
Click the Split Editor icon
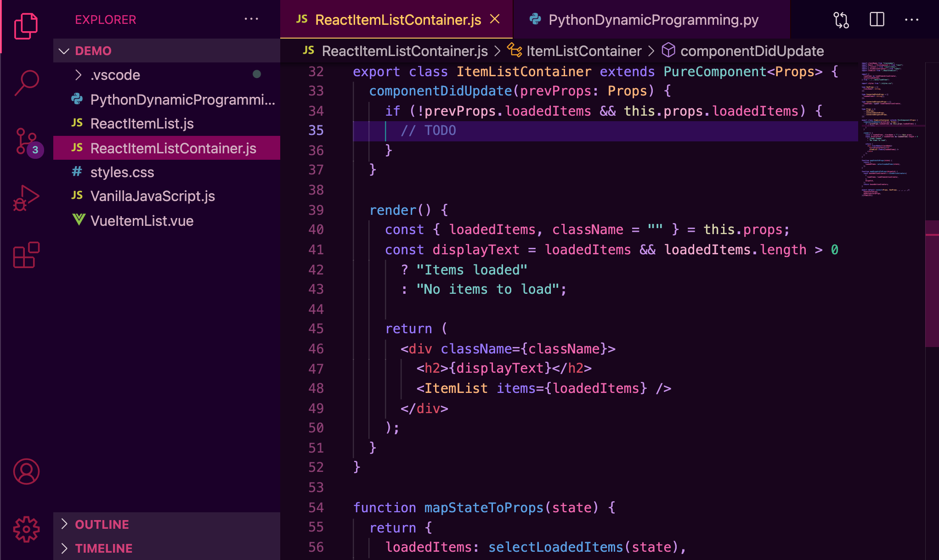click(x=877, y=19)
